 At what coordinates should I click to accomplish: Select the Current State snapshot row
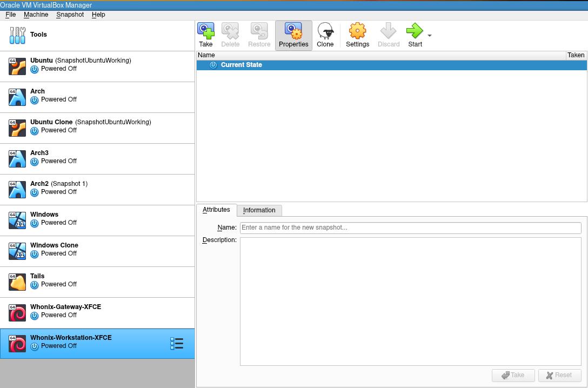pos(242,65)
